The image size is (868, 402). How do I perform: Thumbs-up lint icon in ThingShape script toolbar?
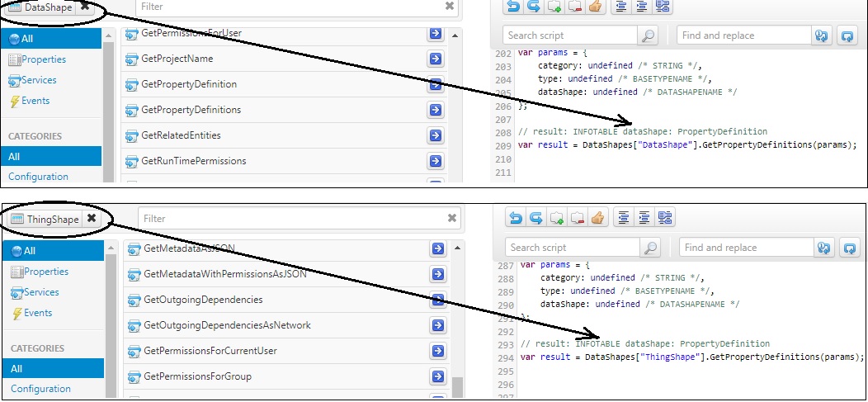(x=597, y=218)
